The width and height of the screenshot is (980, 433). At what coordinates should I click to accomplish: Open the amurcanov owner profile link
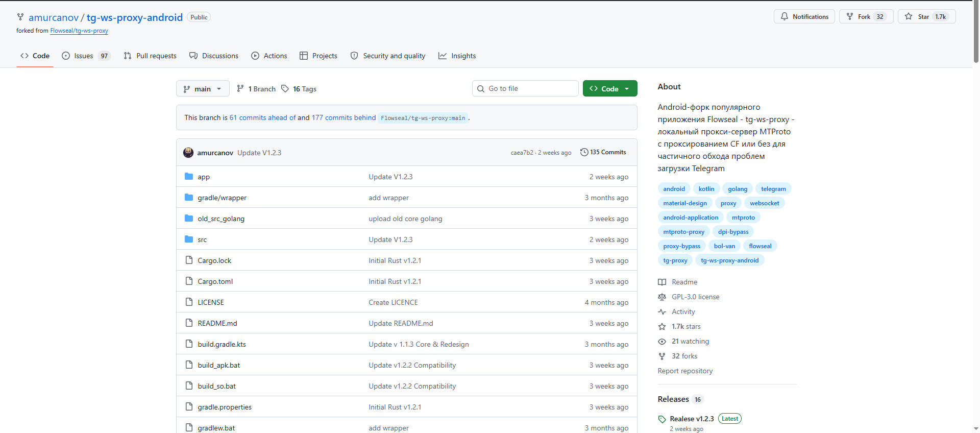pyautogui.click(x=54, y=17)
